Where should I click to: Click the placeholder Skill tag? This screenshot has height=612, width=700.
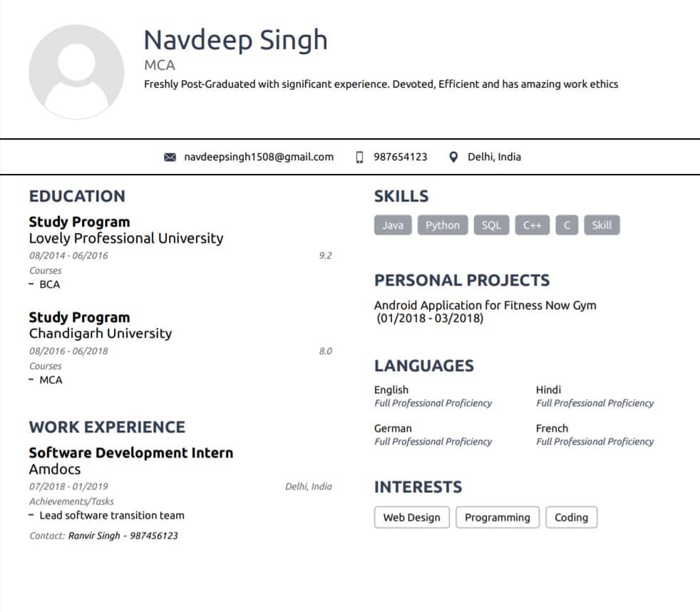(602, 225)
